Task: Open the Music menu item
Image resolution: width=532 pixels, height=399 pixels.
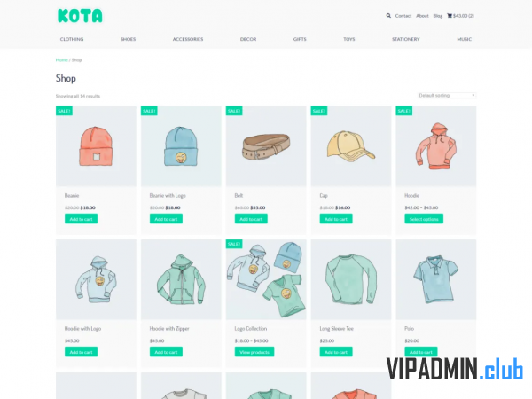Action: click(464, 39)
